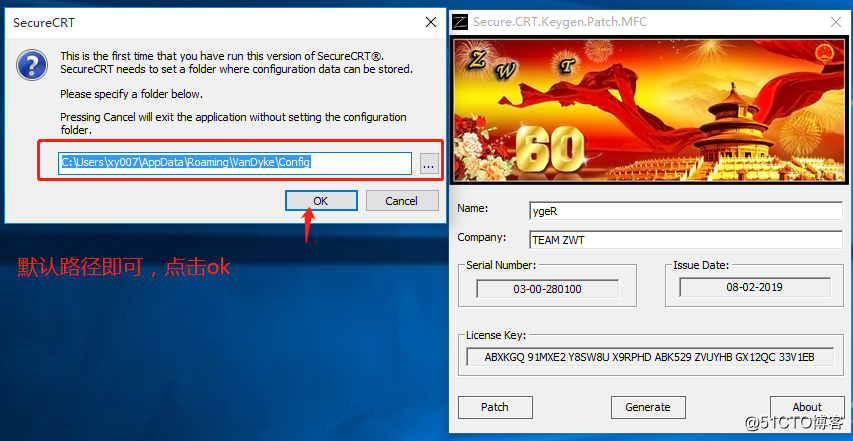Click the 'Please specify a folder below.' text
This screenshot has height=441, width=853.
pos(131,94)
